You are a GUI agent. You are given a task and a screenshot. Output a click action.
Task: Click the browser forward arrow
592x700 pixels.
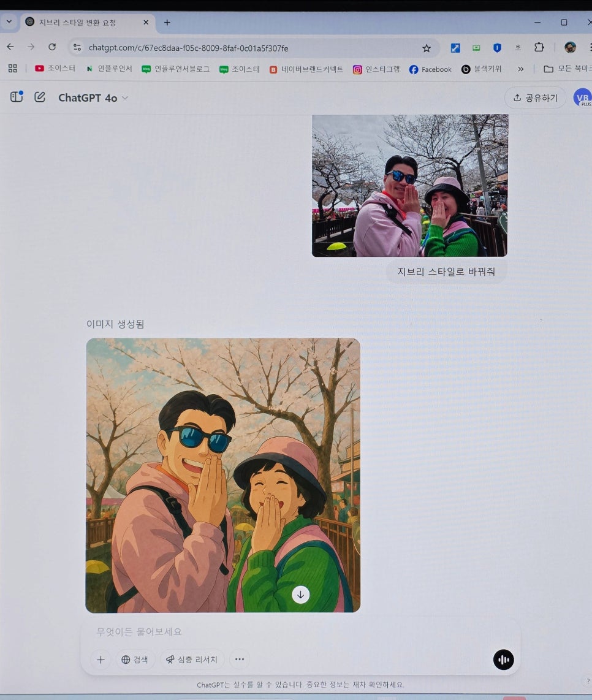[31, 47]
